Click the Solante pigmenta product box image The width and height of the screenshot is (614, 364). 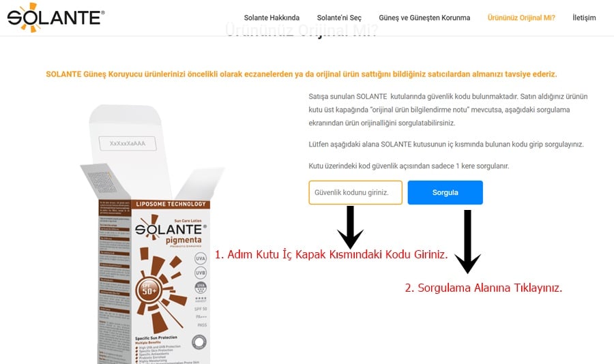click(153, 234)
